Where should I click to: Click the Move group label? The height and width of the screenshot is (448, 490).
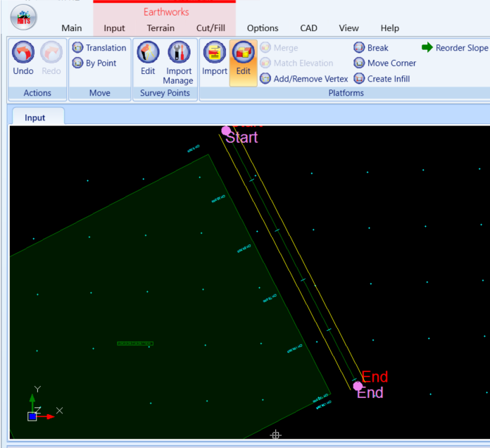point(100,93)
